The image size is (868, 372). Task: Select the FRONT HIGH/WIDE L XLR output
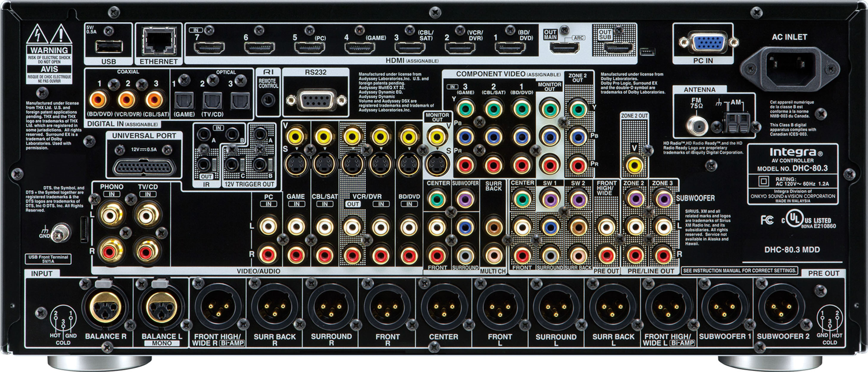click(670, 307)
